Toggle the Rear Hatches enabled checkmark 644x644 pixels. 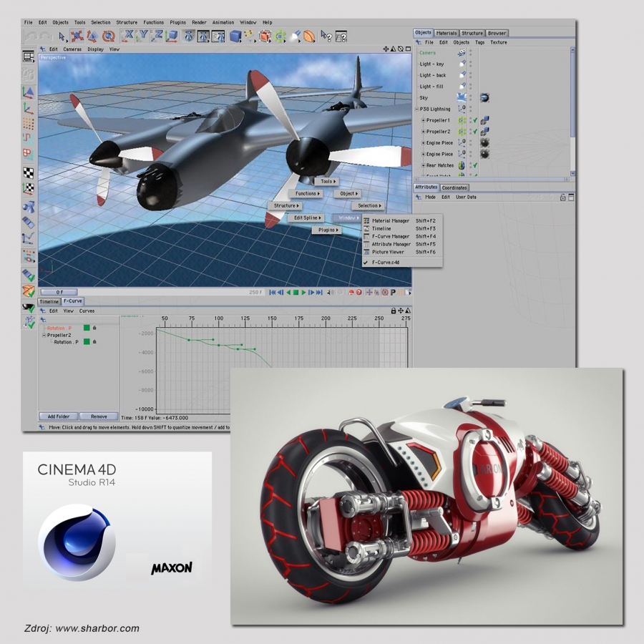475,165
